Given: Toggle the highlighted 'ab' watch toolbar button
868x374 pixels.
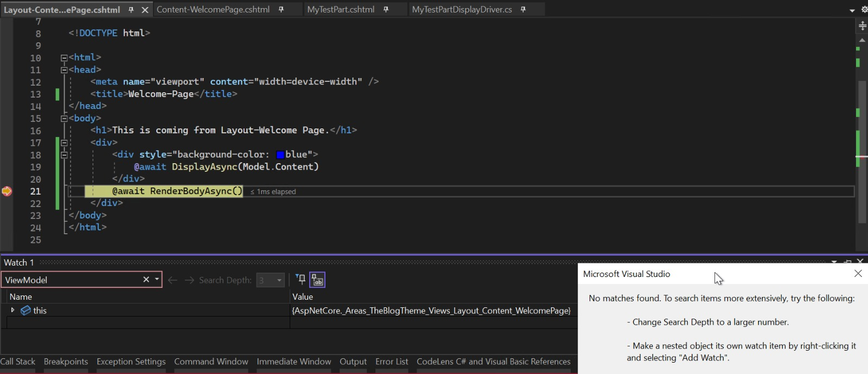Looking at the screenshot, I should pyautogui.click(x=317, y=280).
